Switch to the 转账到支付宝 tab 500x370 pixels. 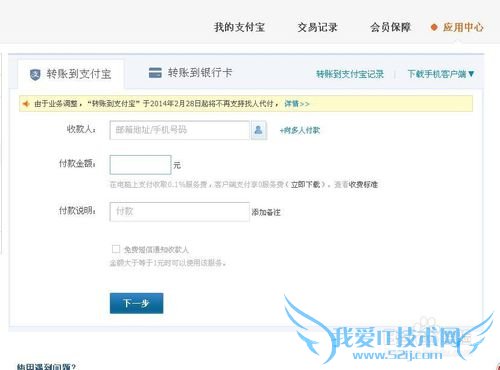[x=71, y=74]
